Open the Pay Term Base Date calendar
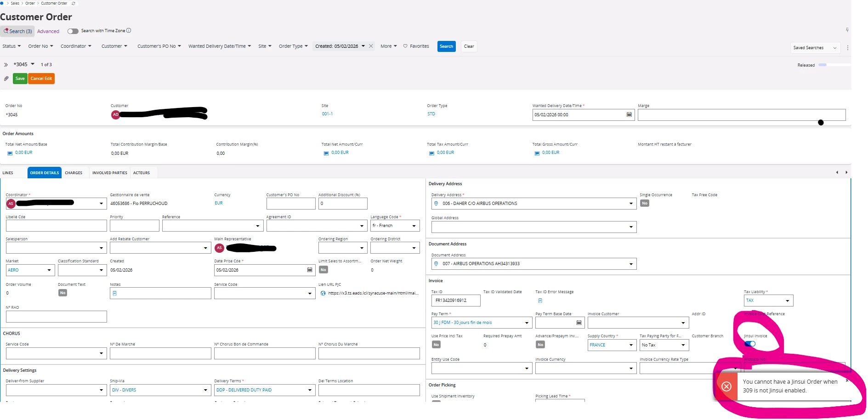This screenshot has height=420, width=868. pos(579,323)
